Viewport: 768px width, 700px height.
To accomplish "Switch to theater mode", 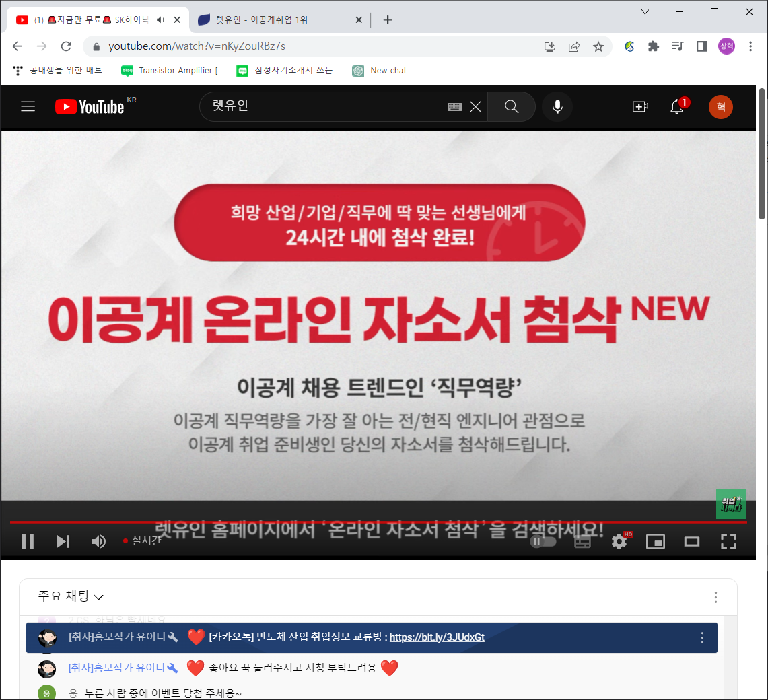I will click(x=692, y=541).
